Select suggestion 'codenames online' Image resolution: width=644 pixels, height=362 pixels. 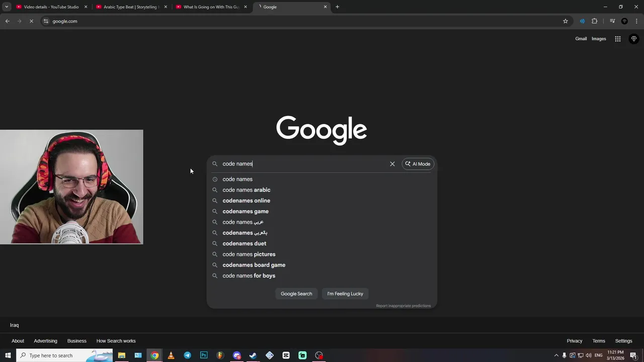pos(321,201)
